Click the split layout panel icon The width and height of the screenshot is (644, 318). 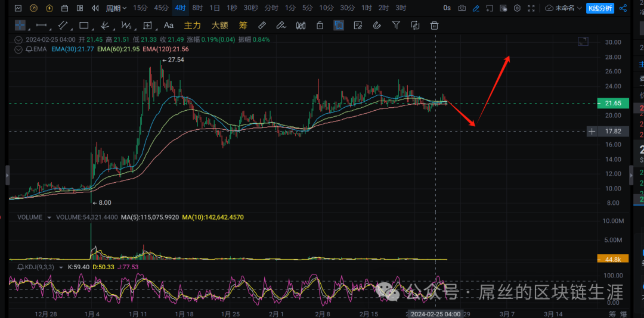point(80,8)
